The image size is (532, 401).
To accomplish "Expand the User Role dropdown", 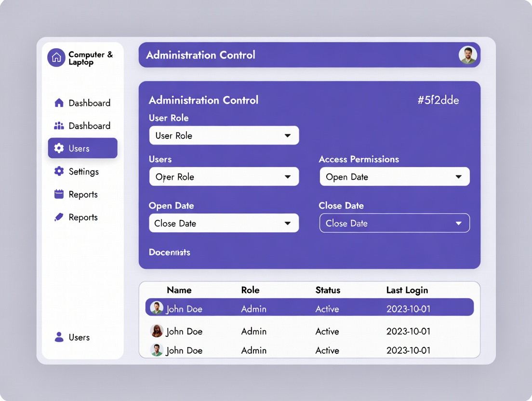I will pos(224,135).
